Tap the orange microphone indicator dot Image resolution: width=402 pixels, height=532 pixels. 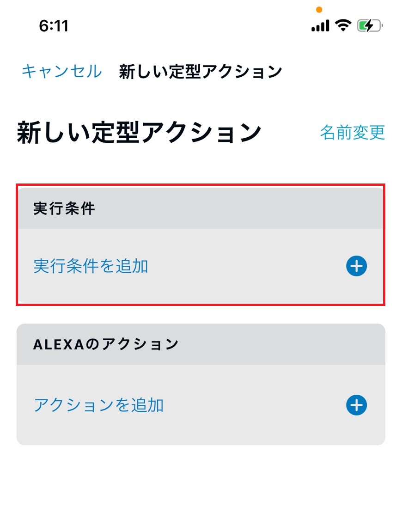coord(318,9)
